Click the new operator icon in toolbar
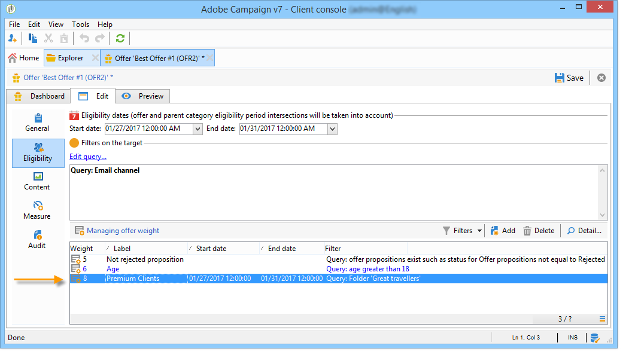 tap(12, 39)
